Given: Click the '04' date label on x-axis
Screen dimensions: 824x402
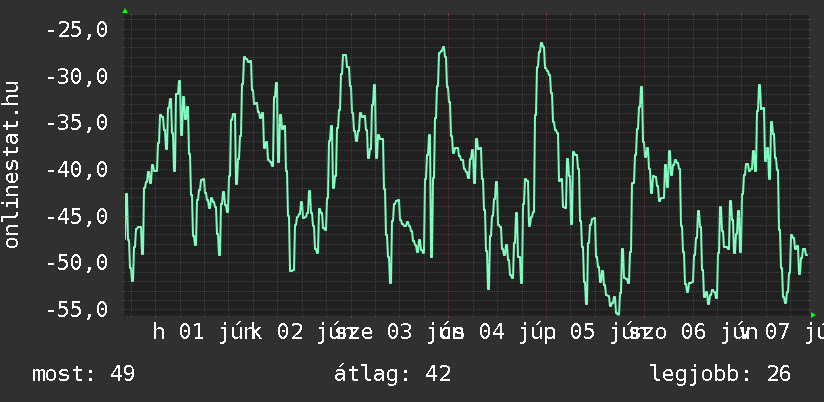Looking at the screenshot, I should tap(491, 332).
